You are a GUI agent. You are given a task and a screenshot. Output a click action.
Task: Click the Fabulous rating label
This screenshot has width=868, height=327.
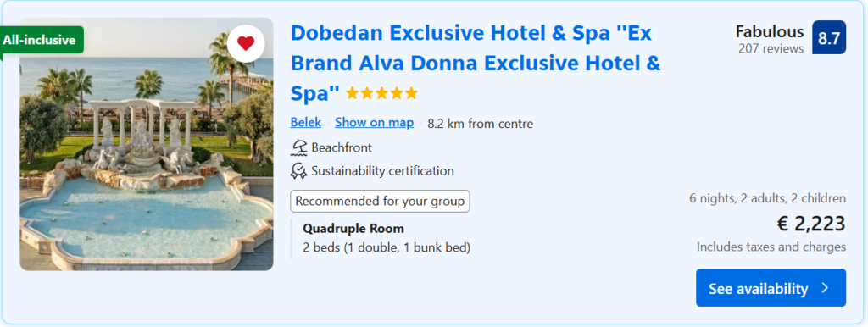pyautogui.click(x=770, y=31)
